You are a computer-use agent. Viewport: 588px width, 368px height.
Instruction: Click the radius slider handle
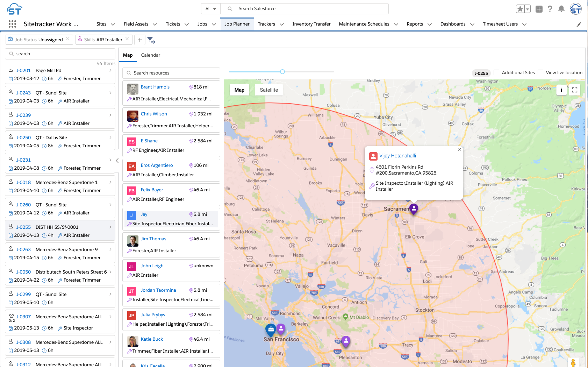coord(282,72)
